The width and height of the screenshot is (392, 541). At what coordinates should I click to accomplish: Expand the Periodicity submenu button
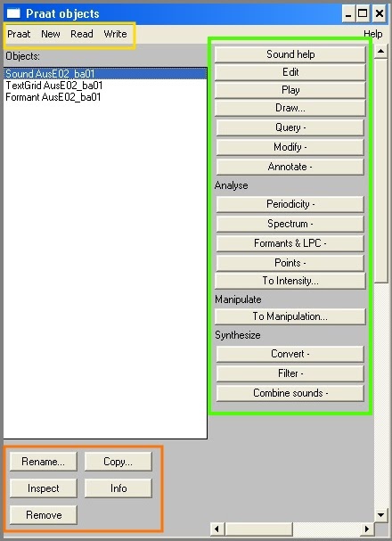click(x=290, y=204)
